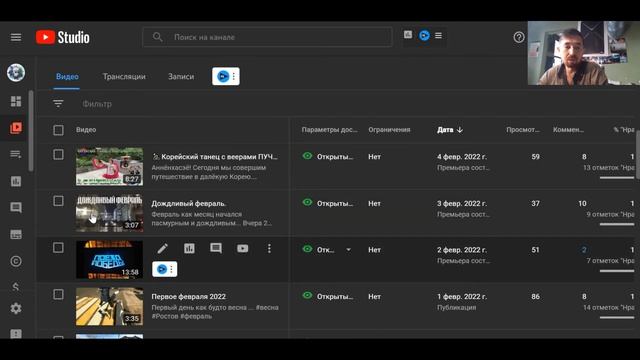
Task: Click Просмотры column header
Action: click(x=523, y=130)
